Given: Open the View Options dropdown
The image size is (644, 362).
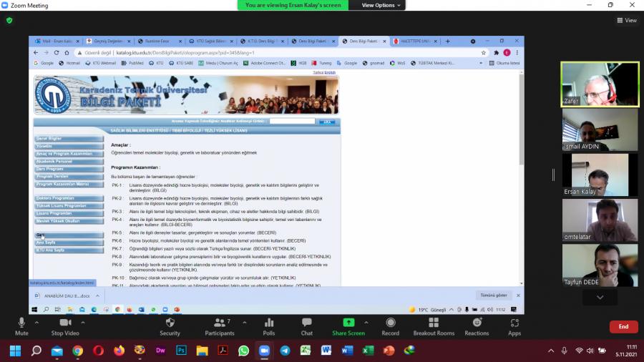Looking at the screenshot, I should point(381,5).
